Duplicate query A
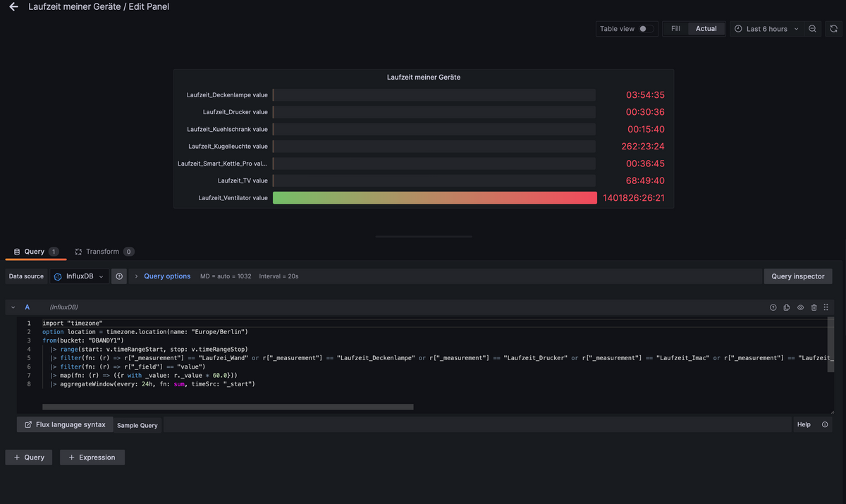Screen dimensions: 846x504 click(787, 307)
